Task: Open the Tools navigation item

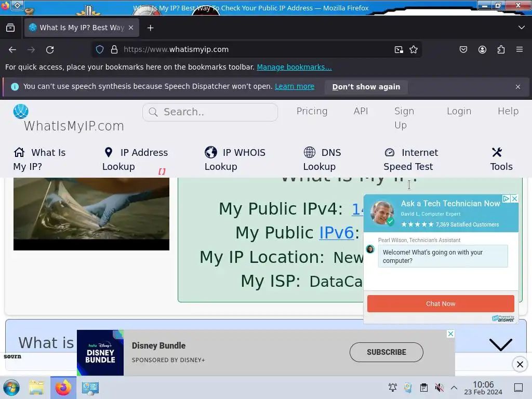Action: tap(501, 159)
